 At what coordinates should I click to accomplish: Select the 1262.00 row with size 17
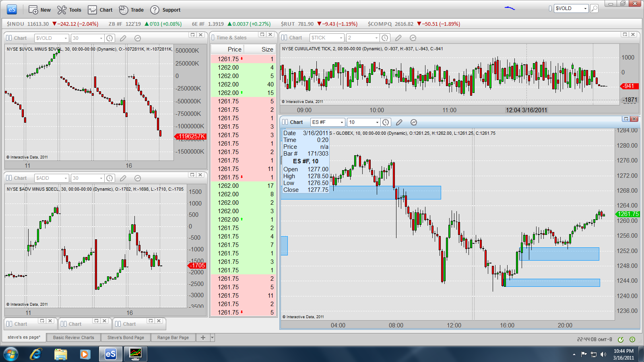[243, 186]
